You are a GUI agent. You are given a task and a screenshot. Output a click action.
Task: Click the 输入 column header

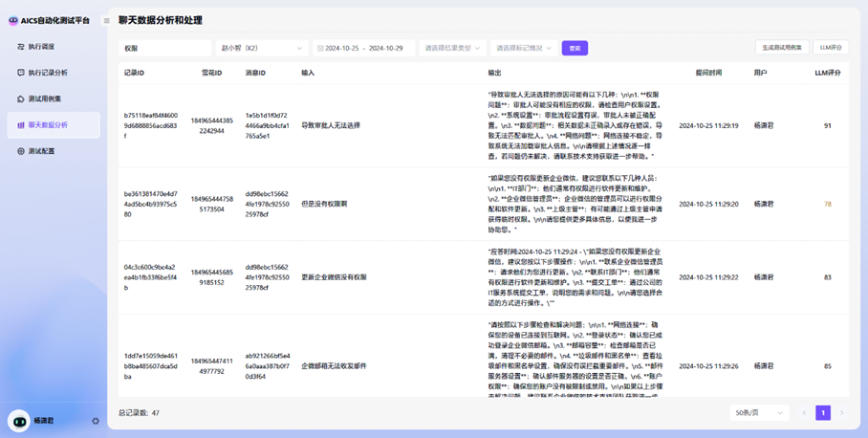coord(308,73)
